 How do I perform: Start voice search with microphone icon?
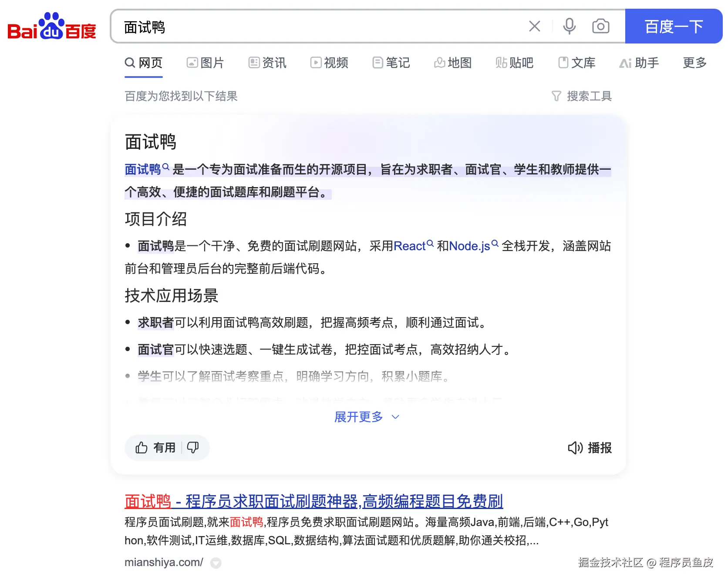pyautogui.click(x=569, y=27)
